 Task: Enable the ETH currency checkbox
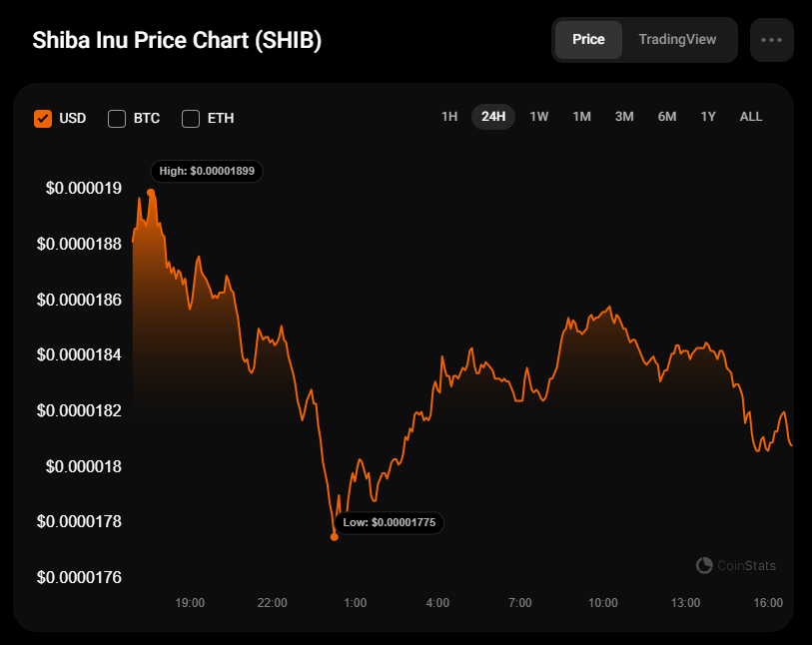pyautogui.click(x=191, y=118)
